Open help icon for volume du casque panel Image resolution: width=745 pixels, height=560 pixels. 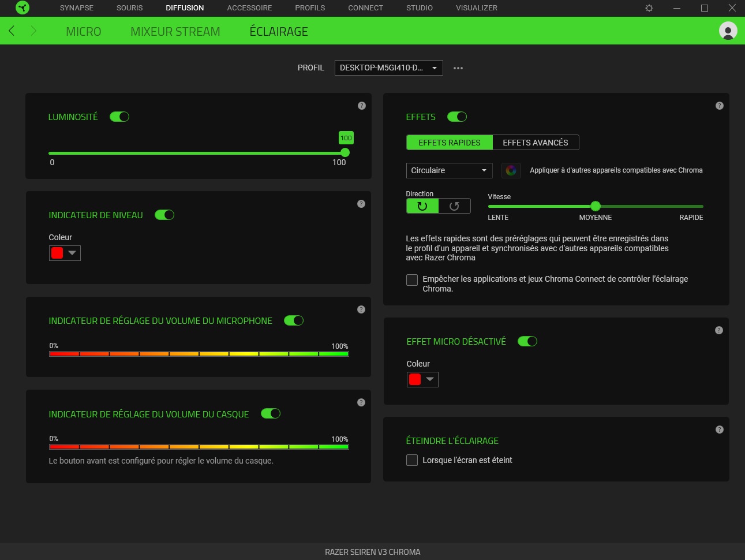[x=361, y=402]
